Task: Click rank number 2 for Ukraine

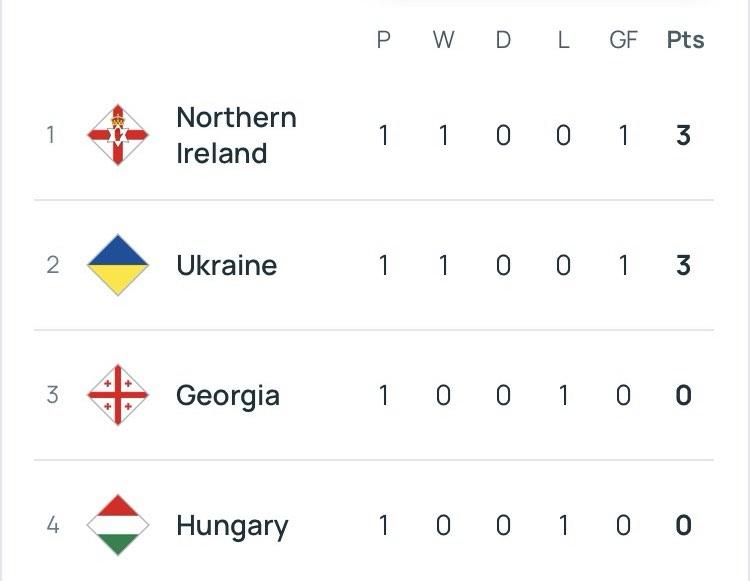Action: (53, 265)
